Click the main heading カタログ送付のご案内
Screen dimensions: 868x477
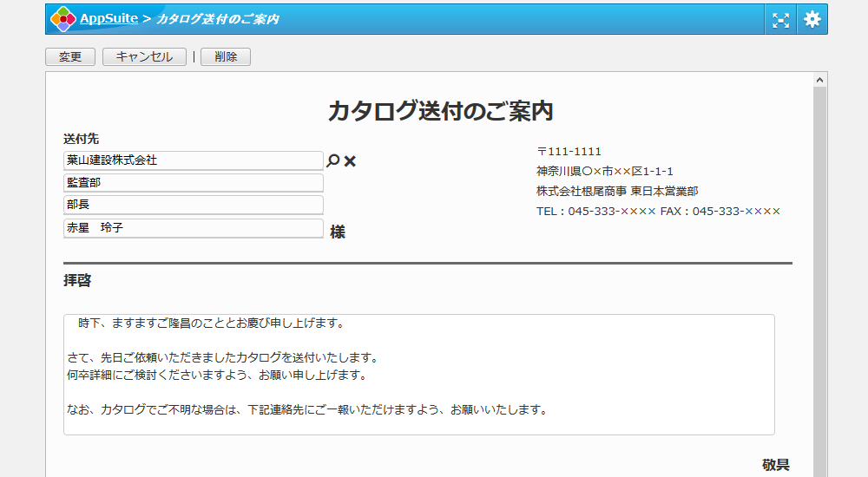click(440, 111)
